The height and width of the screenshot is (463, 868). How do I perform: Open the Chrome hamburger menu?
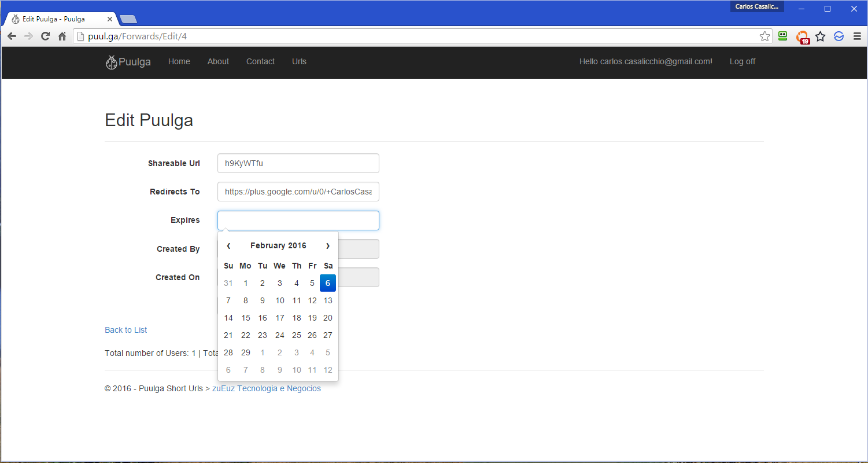857,36
